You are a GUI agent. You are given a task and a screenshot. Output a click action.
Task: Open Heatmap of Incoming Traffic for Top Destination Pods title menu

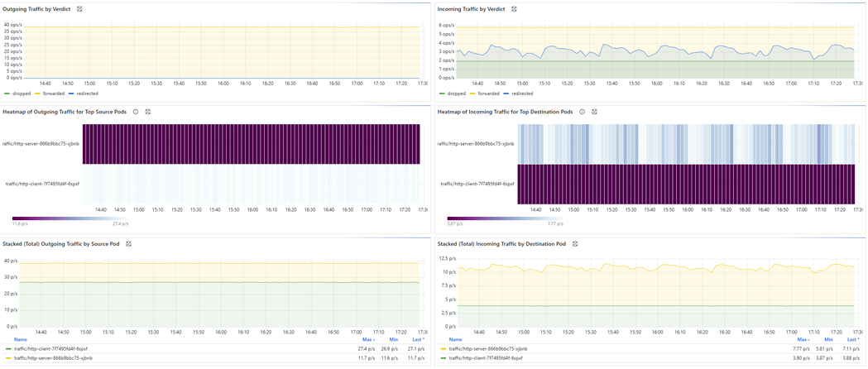(x=506, y=112)
